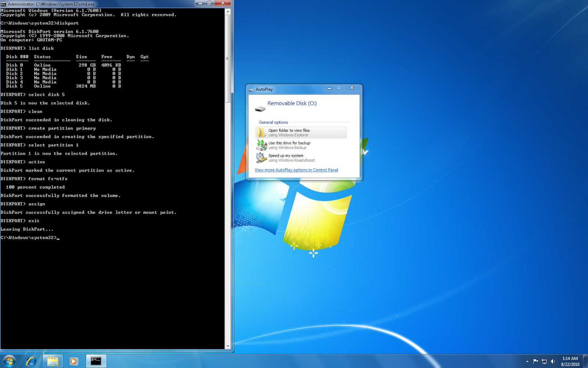The image size is (588, 368).
Task: Open Windows Explorer from the taskbar
Action: (x=53, y=361)
